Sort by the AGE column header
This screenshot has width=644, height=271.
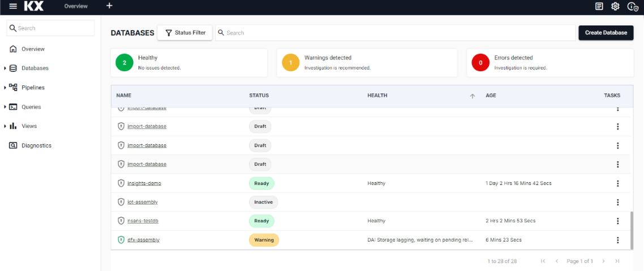(x=491, y=95)
